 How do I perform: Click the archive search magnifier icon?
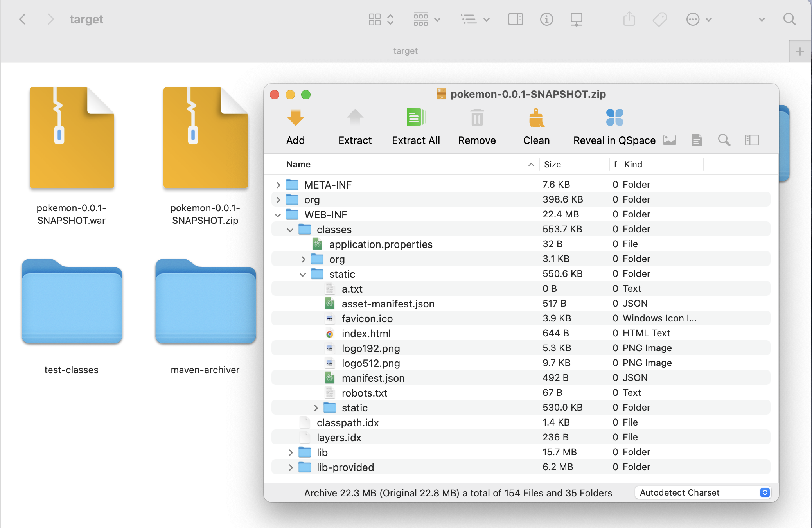(724, 140)
